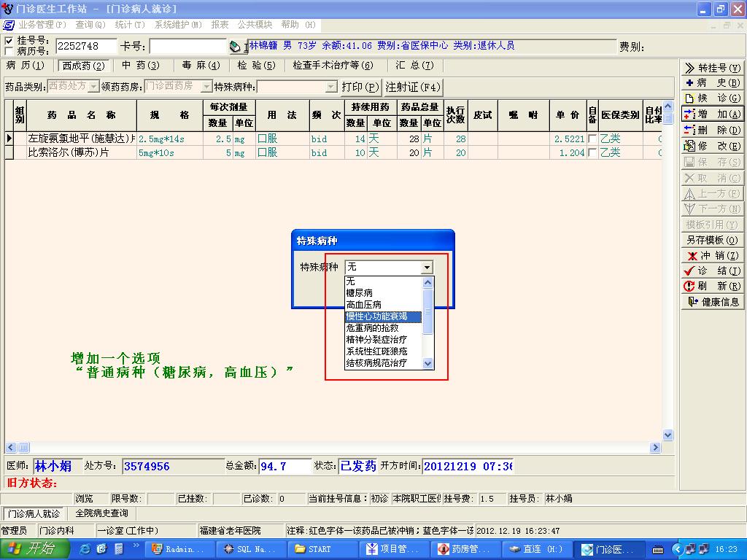The height and width of the screenshot is (560, 747).
Task: Expand the 药品类别 西药处方 dropdown
Action: click(x=94, y=86)
